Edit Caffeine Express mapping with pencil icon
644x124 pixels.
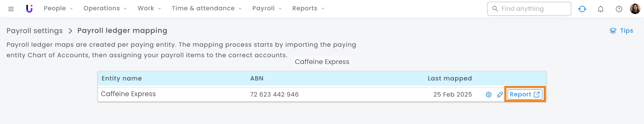click(x=500, y=95)
